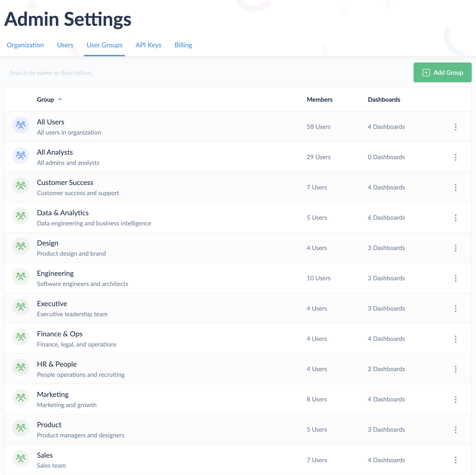476x475 pixels.
Task: Open the Executive row options menu
Action: click(x=455, y=309)
